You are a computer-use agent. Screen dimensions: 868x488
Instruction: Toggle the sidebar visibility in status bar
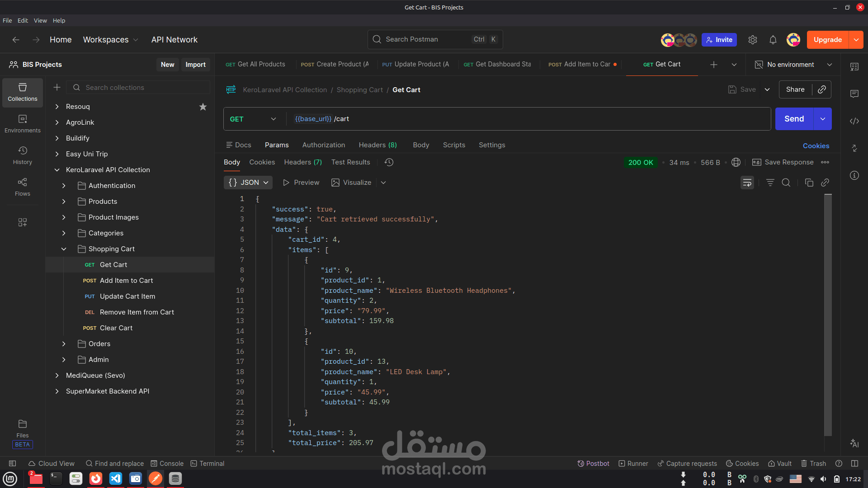pyautogui.click(x=13, y=464)
